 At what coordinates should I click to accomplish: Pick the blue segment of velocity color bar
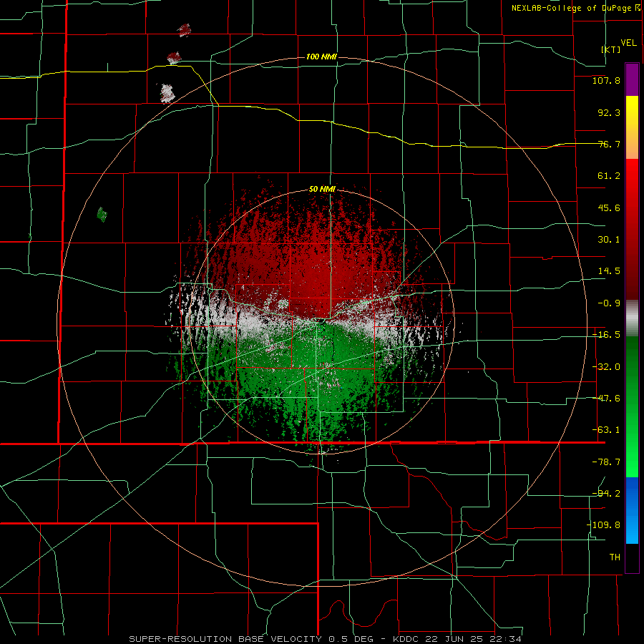point(632,510)
